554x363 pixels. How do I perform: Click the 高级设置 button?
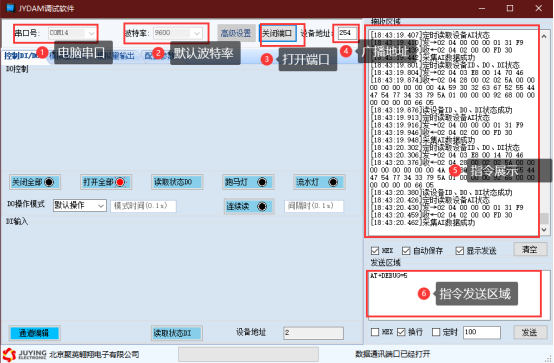click(236, 33)
